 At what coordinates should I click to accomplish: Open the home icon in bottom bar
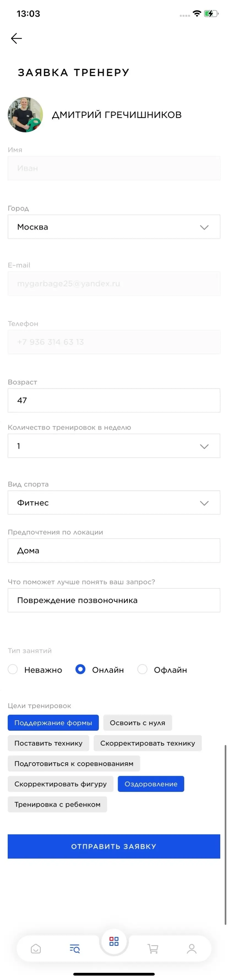[x=36, y=948]
